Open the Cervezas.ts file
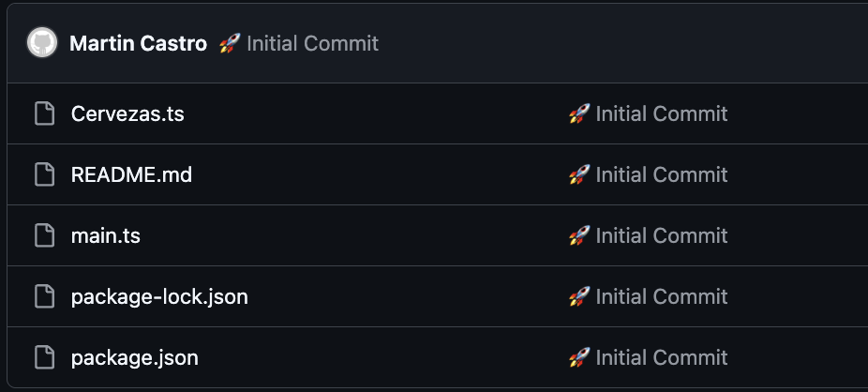Screen dimensions: 868x392 (127, 114)
